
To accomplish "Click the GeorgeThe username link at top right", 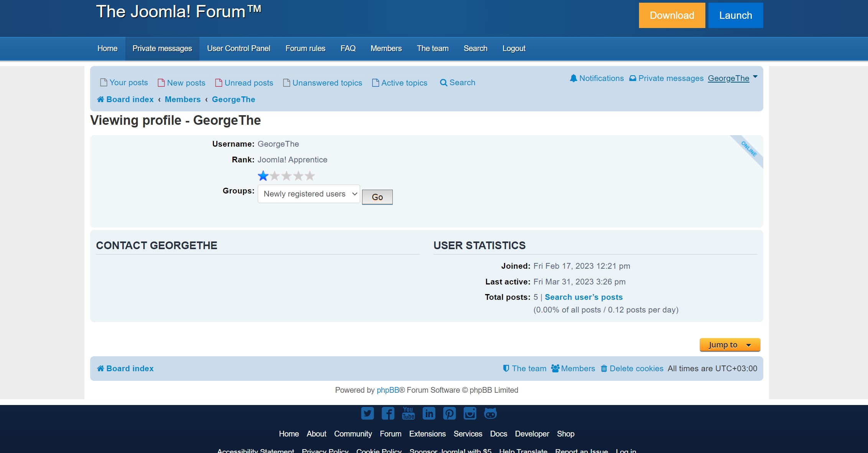I will point(729,78).
